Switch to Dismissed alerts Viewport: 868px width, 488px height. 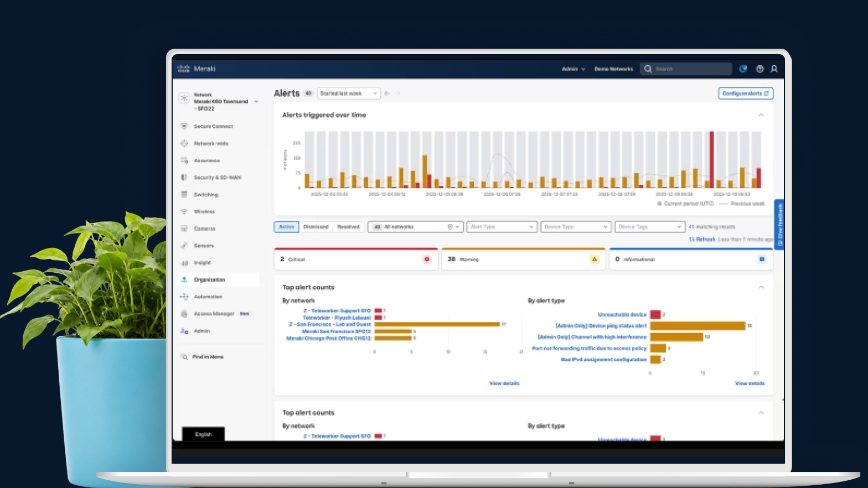pos(316,227)
